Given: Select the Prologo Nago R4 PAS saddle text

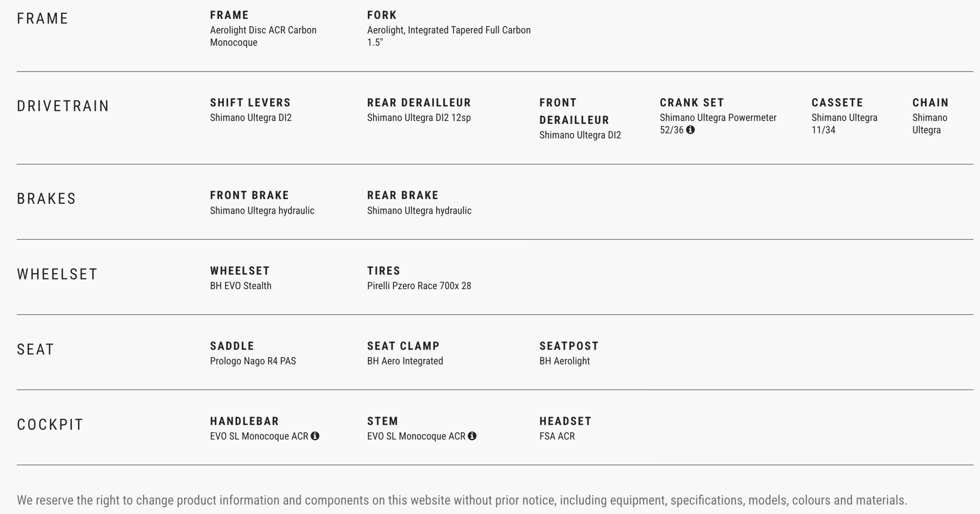Looking at the screenshot, I should click(x=253, y=361).
